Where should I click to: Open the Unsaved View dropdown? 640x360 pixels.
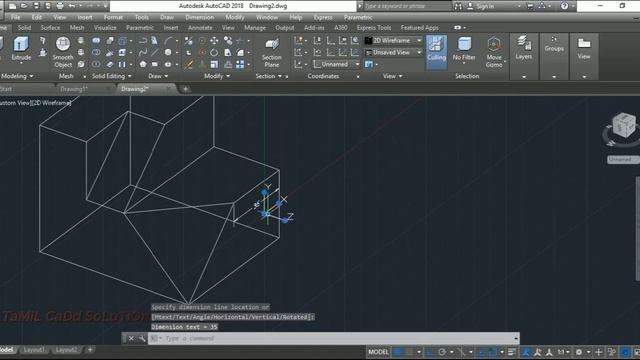[393, 52]
